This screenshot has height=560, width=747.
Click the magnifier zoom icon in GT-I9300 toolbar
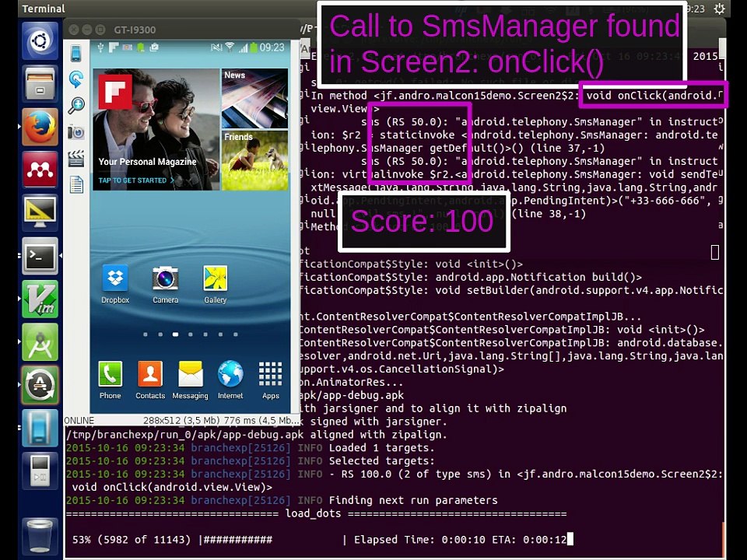76,105
